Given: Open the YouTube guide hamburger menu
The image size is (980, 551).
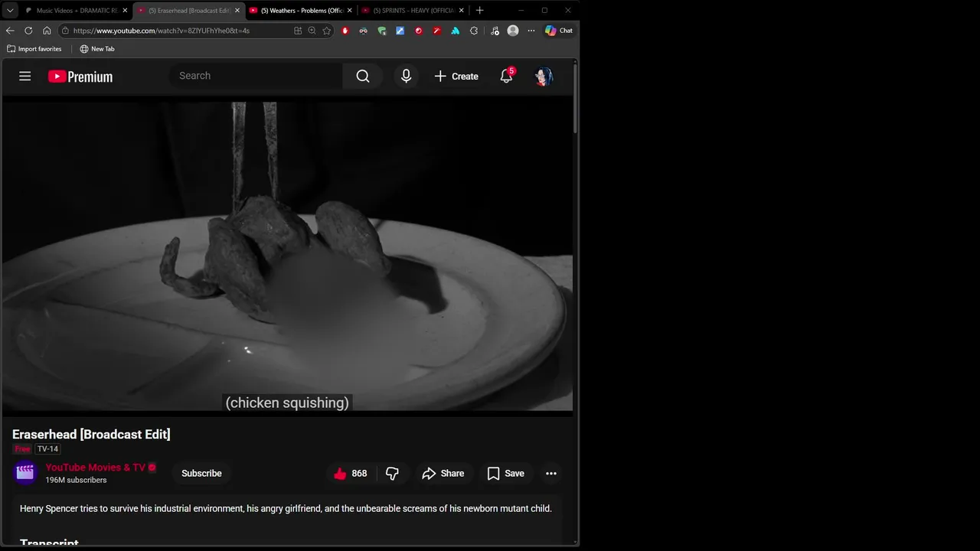Looking at the screenshot, I should point(24,77).
